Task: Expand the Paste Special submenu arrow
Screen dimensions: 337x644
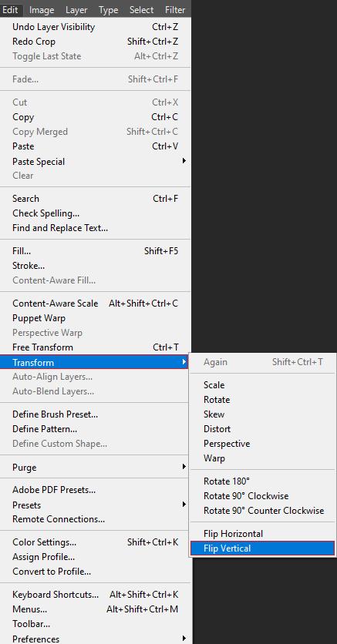Action: 184,160
